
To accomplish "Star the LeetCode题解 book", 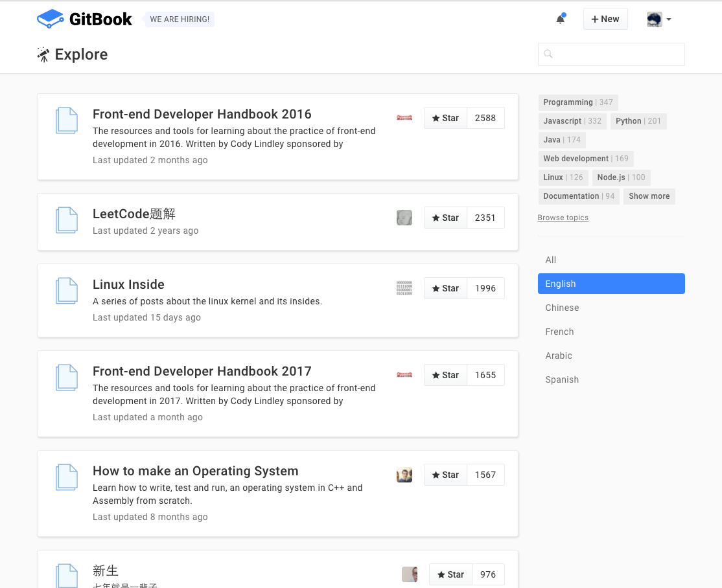I will (445, 218).
